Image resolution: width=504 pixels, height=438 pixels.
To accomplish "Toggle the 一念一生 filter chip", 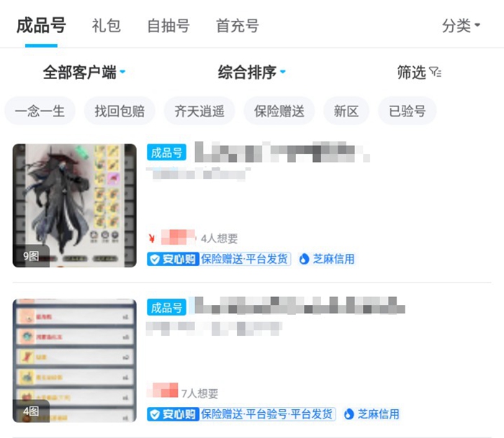I will (40, 111).
